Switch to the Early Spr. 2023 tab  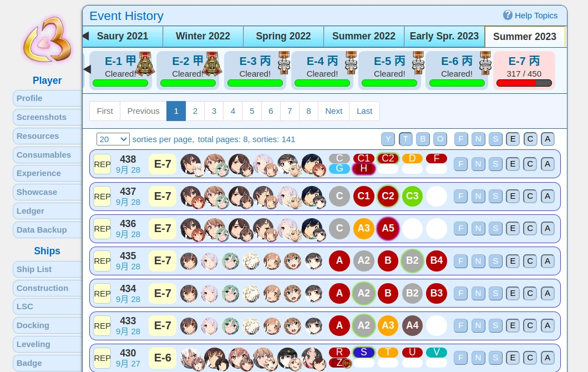tap(444, 37)
